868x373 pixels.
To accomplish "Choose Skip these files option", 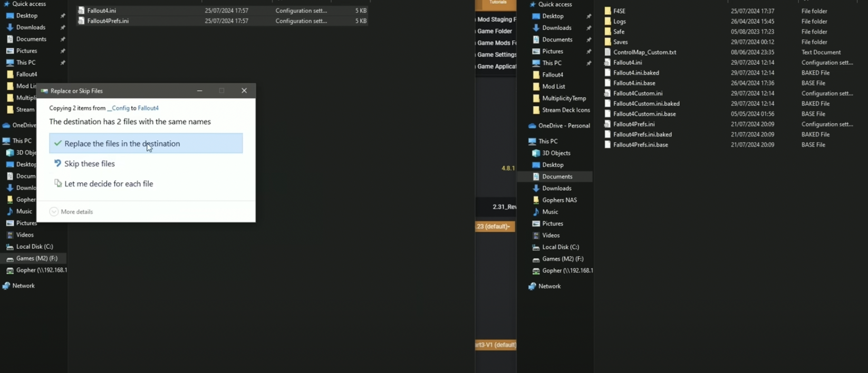I will pyautogui.click(x=89, y=164).
